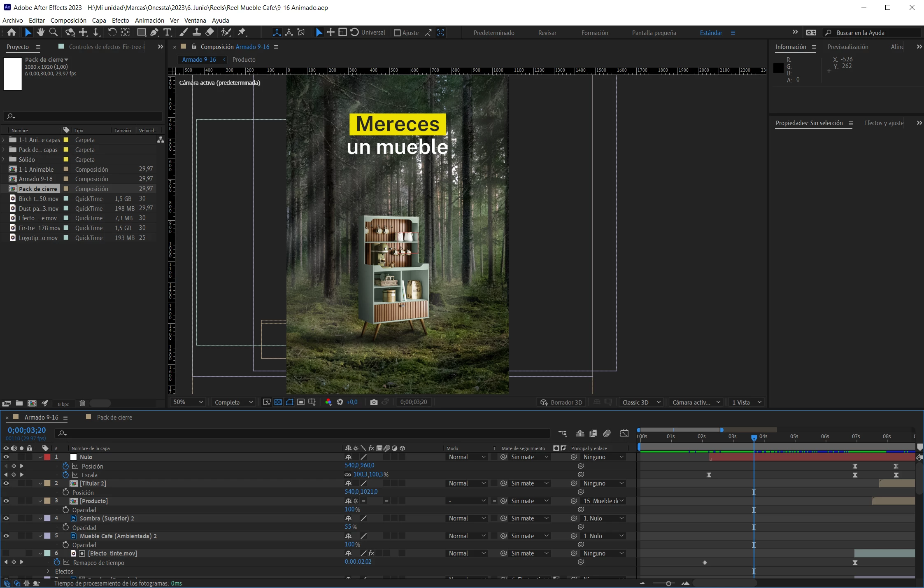
Task: Delete selected project item with trash icon
Action: [82, 404]
